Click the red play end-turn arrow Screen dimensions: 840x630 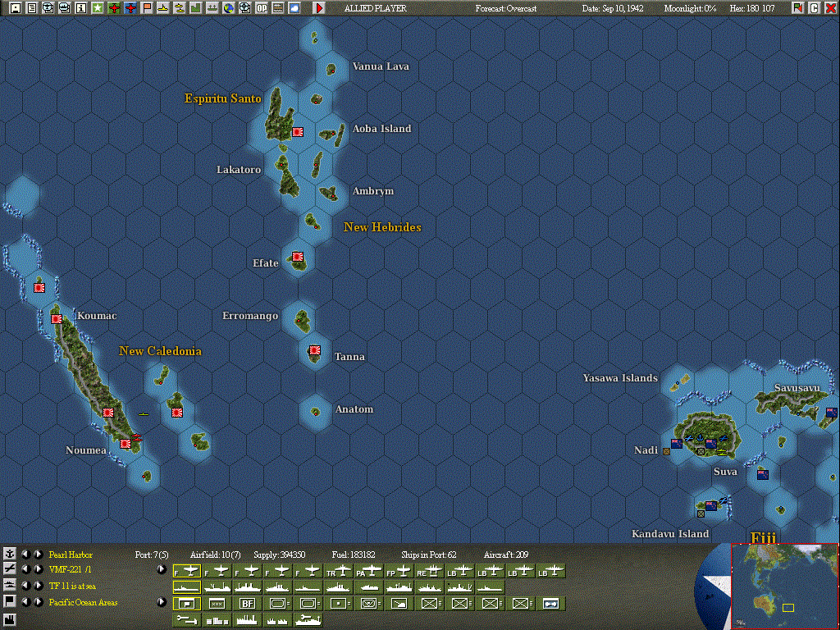tap(319, 8)
